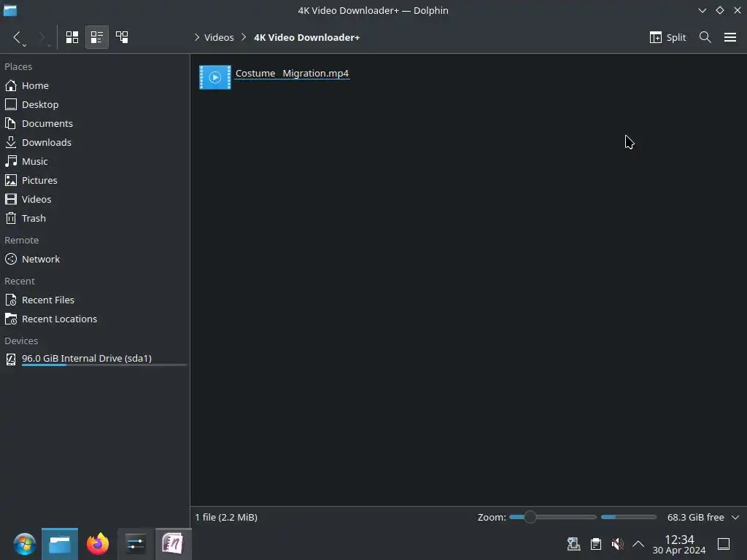Switch to Details tree view mode
Screen dimensions: 747x560
tap(122, 37)
